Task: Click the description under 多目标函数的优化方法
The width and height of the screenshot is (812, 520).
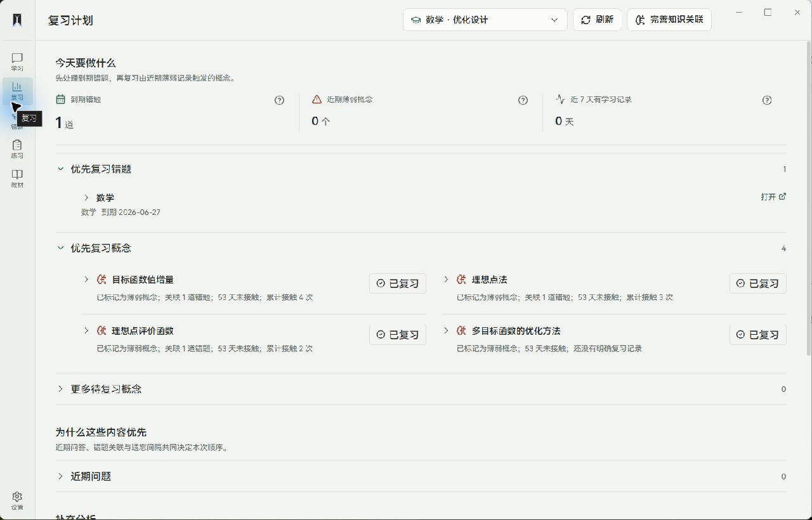Action: (x=549, y=348)
